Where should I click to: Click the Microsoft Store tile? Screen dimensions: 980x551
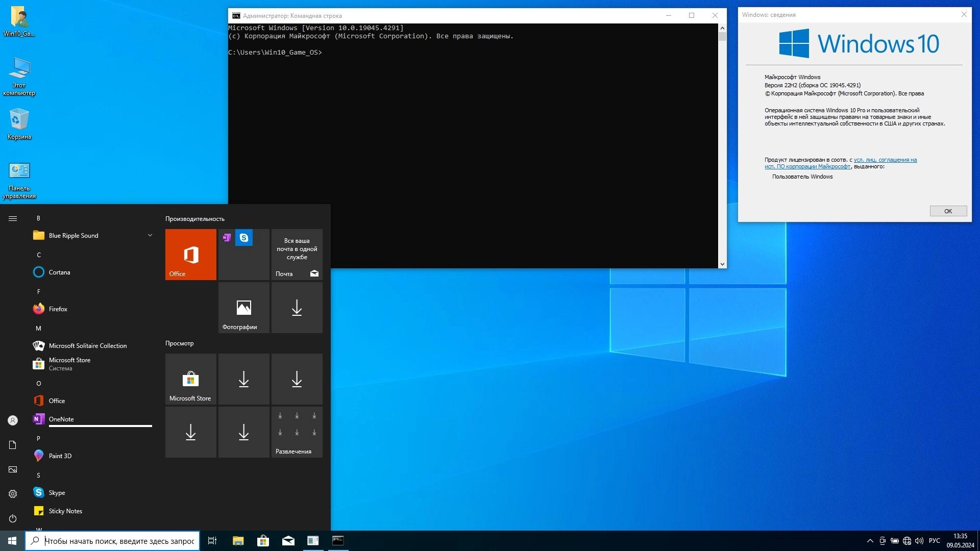[190, 379]
